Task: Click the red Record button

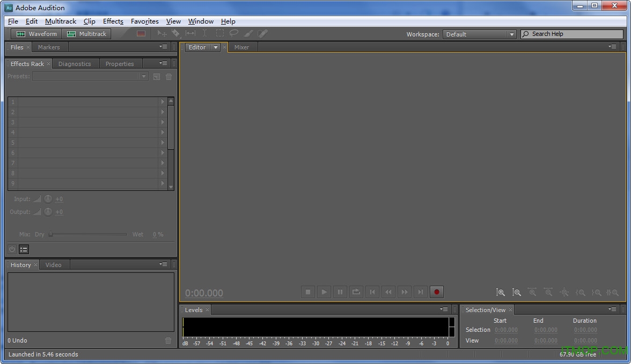Action: [x=437, y=292]
